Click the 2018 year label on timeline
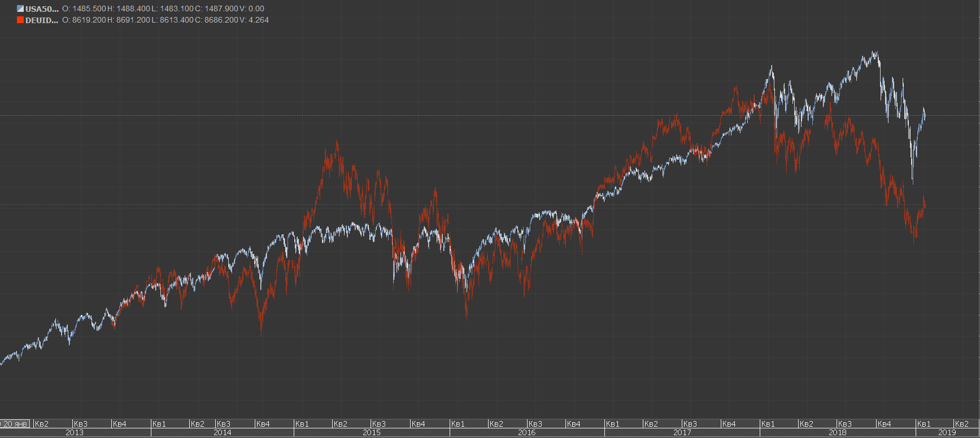 tap(838, 433)
